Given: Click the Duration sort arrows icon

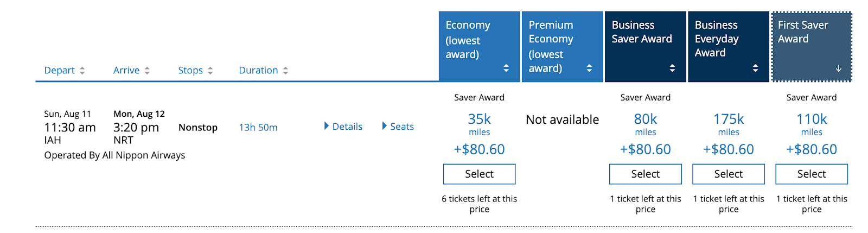Looking at the screenshot, I should (285, 71).
